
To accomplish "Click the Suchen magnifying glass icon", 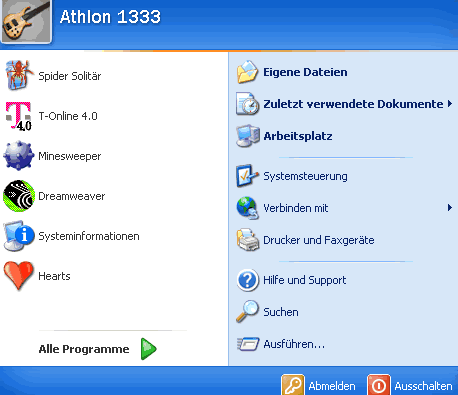I will 247,312.
